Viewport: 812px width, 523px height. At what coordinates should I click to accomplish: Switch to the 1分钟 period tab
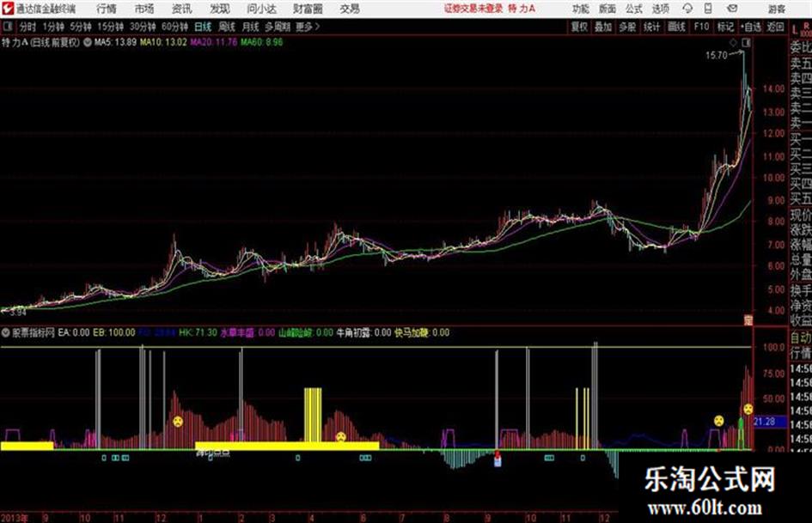[x=53, y=27]
